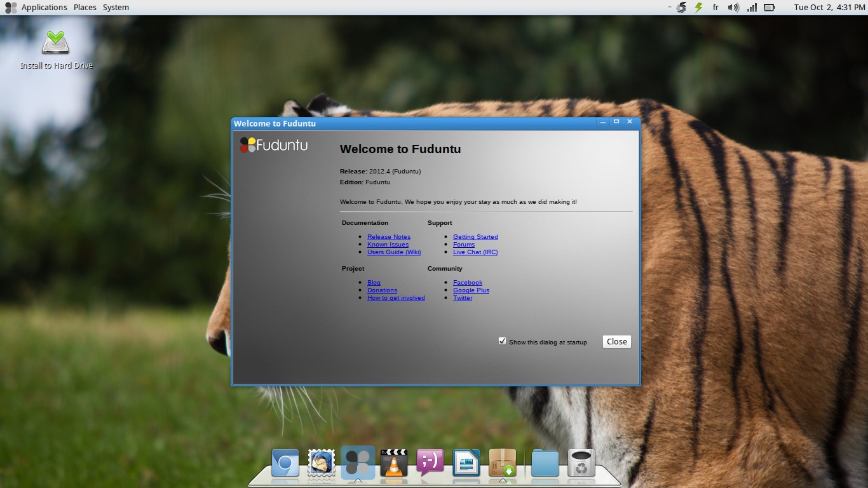Open the Forums link
This screenshot has height=488, width=868.
coord(464,245)
